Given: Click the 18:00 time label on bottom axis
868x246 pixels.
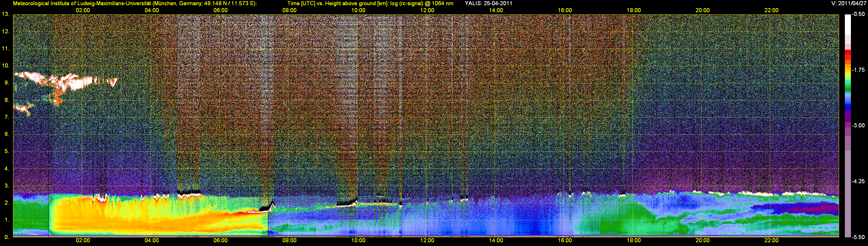Looking at the screenshot, I should (x=633, y=240).
